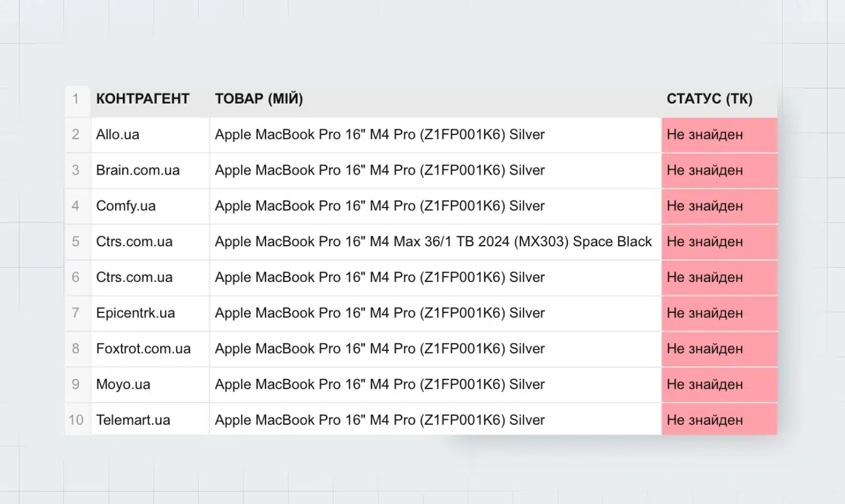Click the Comfy.ua cell

[x=126, y=206]
